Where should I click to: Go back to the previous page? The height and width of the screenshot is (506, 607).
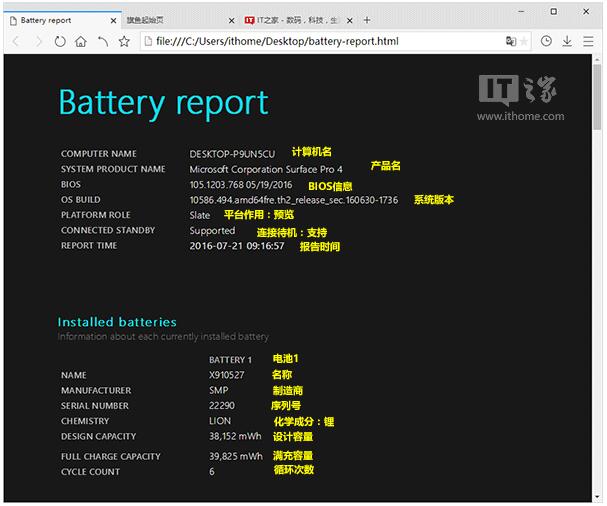16,41
